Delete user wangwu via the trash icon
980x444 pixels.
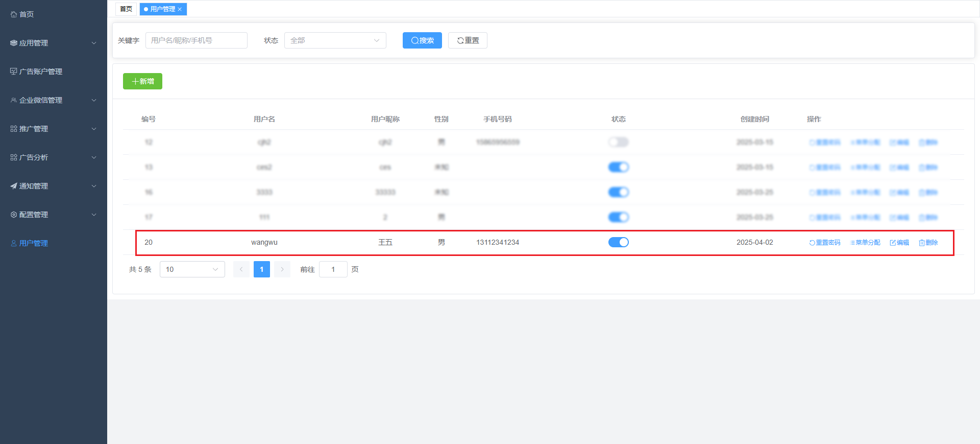click(x=922, y=243)
